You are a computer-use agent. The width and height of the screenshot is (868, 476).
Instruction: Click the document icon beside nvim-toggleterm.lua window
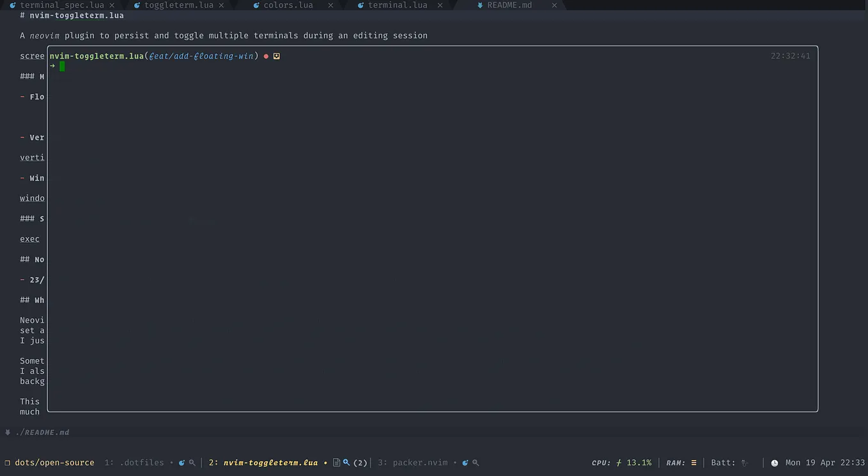click(x=337, y=462)
